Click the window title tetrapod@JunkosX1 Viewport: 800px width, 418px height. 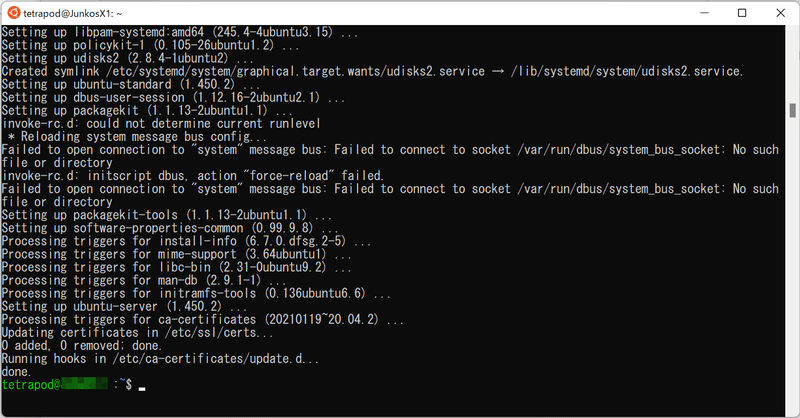coord(74,13)
